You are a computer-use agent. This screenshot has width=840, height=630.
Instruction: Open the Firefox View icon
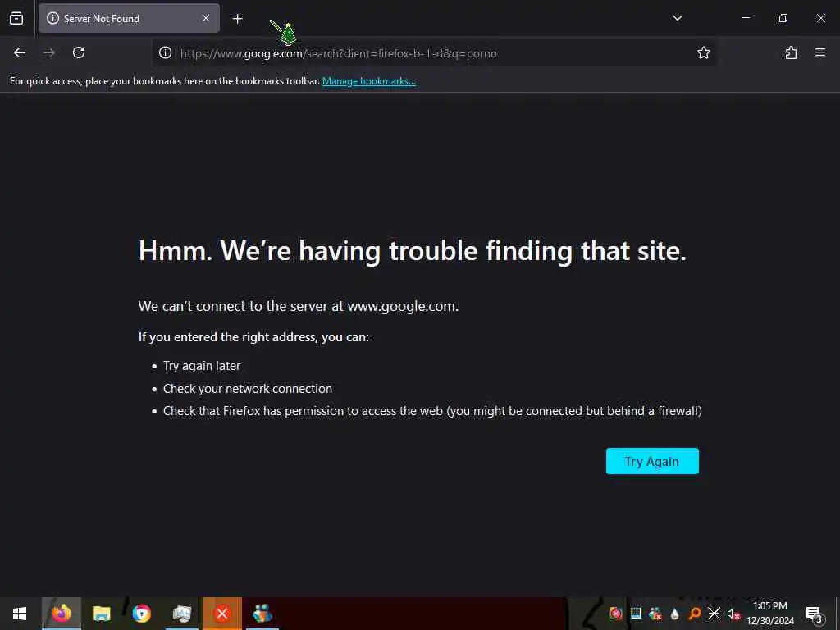click(x=16, y=18)
